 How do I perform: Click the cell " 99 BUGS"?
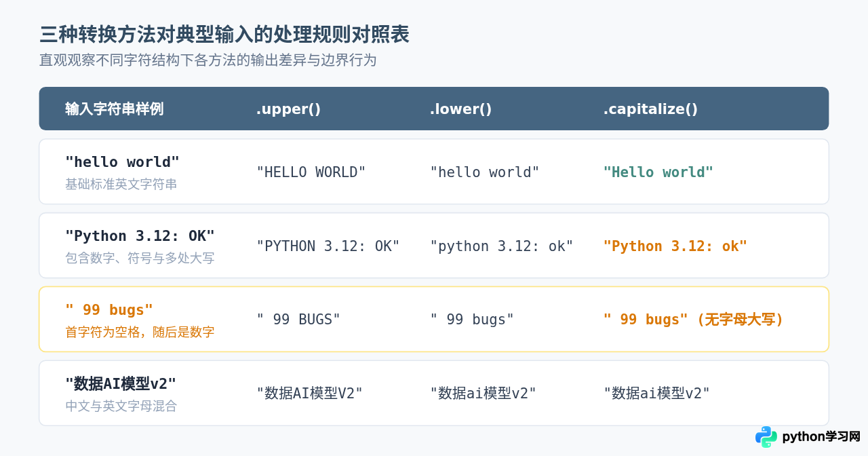coord(298,320)
